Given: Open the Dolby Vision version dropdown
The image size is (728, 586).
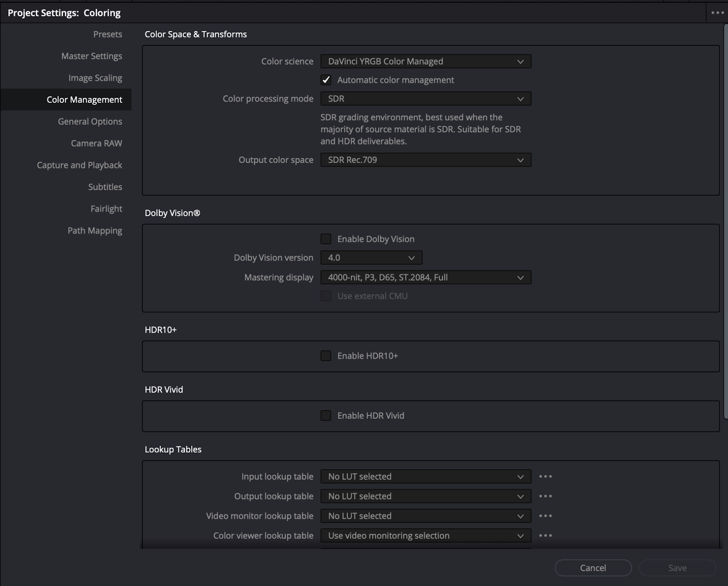Looking at the screenshot, I should (x=371, y=258).
